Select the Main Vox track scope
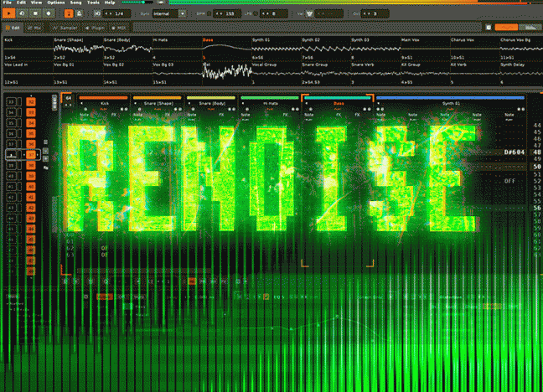Image resolution: width=543 pixels, height=392 pixels. coord(425,49)
